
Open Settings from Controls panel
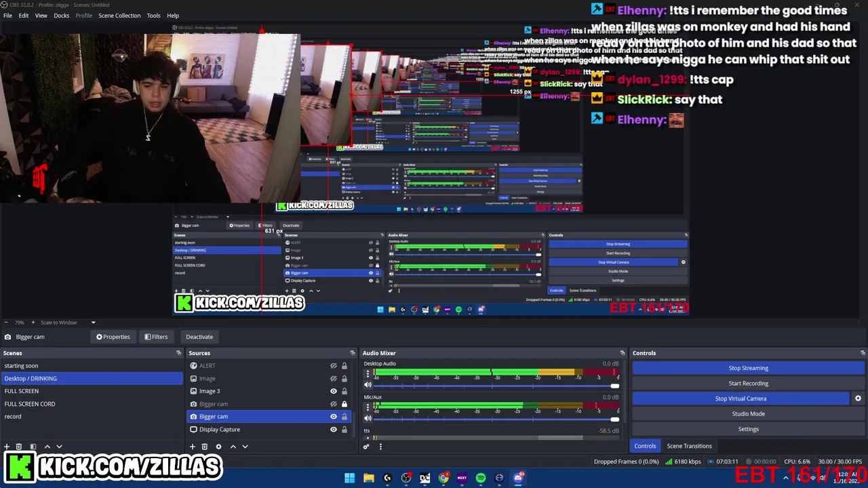coord(749,429)
